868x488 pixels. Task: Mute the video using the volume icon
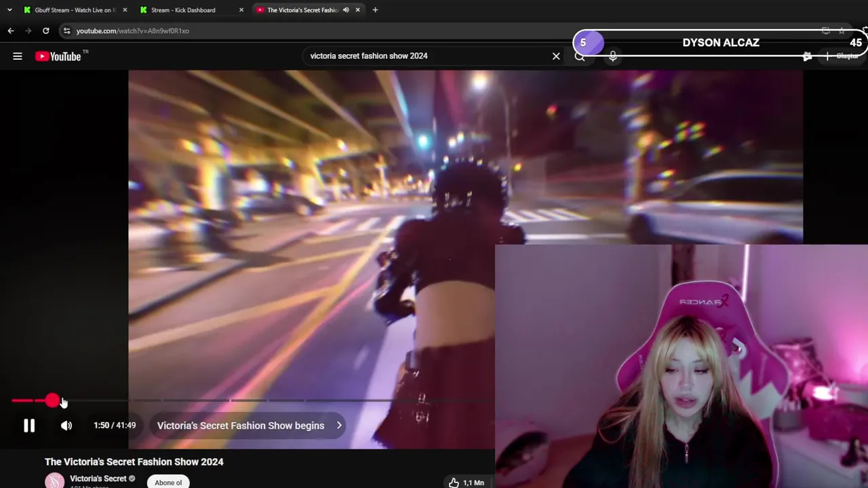click(66, 426)
